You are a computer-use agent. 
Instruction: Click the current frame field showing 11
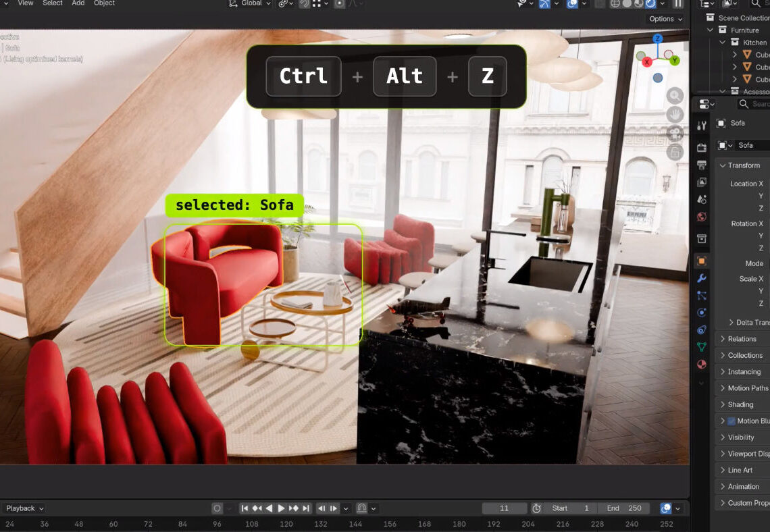505,508
